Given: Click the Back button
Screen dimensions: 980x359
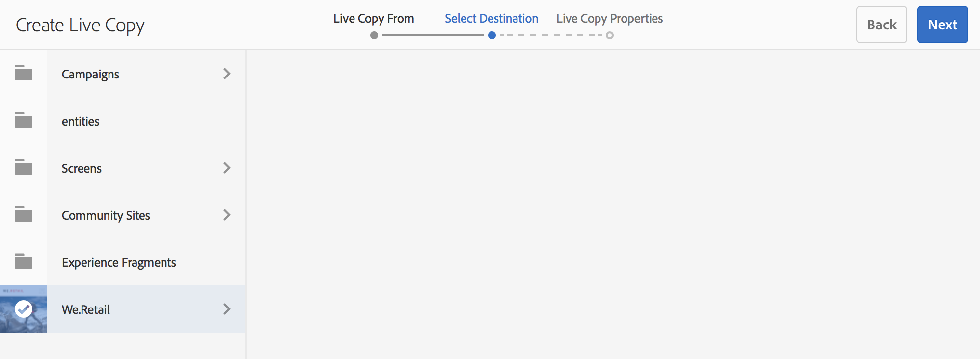Looking at the screenshot, I should (x=882, y=25).
